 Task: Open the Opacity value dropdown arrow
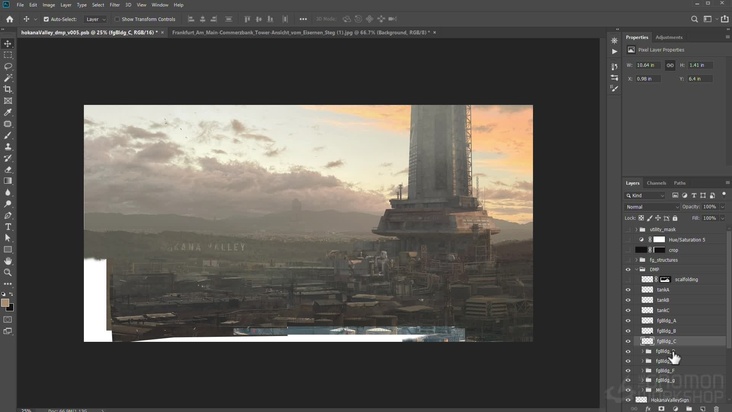pyautogui.click(x=723, y=207)
